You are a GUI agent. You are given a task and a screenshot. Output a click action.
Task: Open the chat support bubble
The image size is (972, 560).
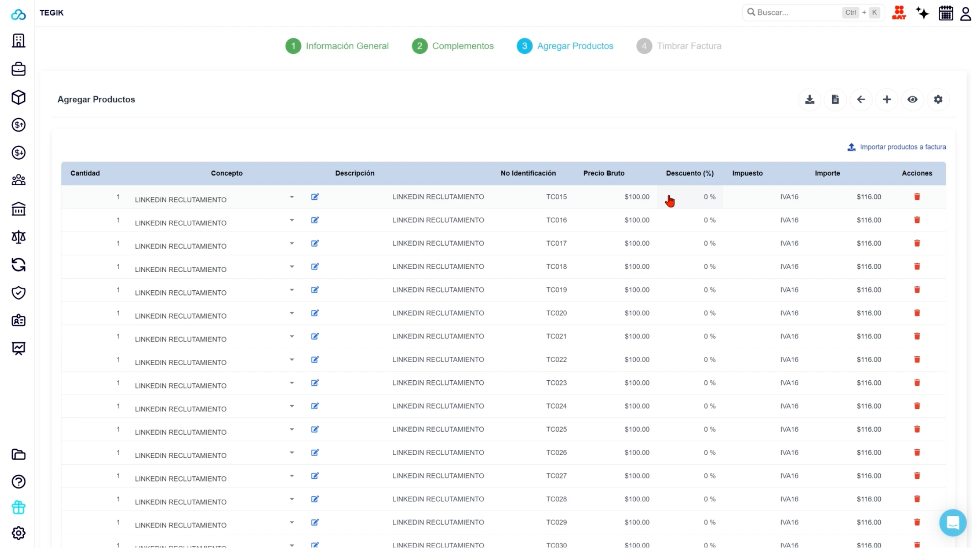pos(953,523)
